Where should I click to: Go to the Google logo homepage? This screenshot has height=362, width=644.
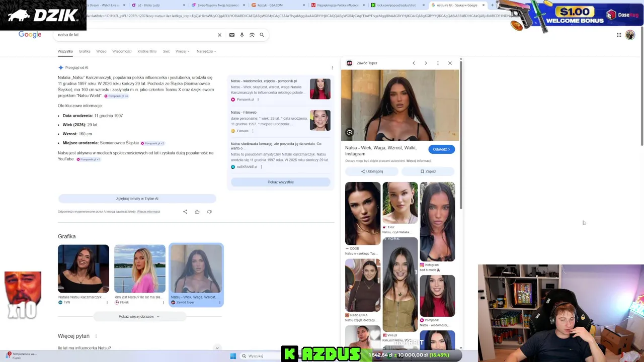(30, 35)
